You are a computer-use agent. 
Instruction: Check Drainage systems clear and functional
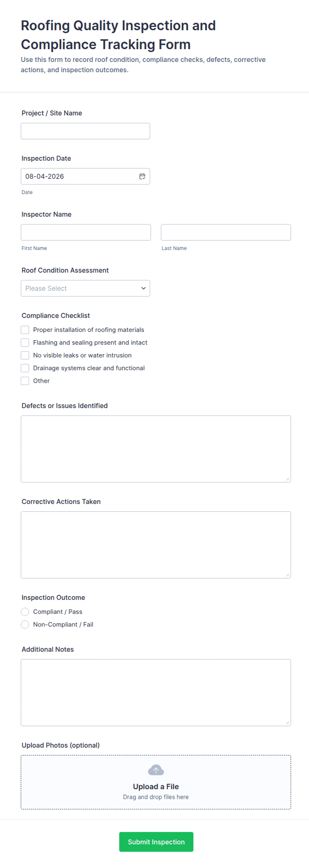point(25,368)
